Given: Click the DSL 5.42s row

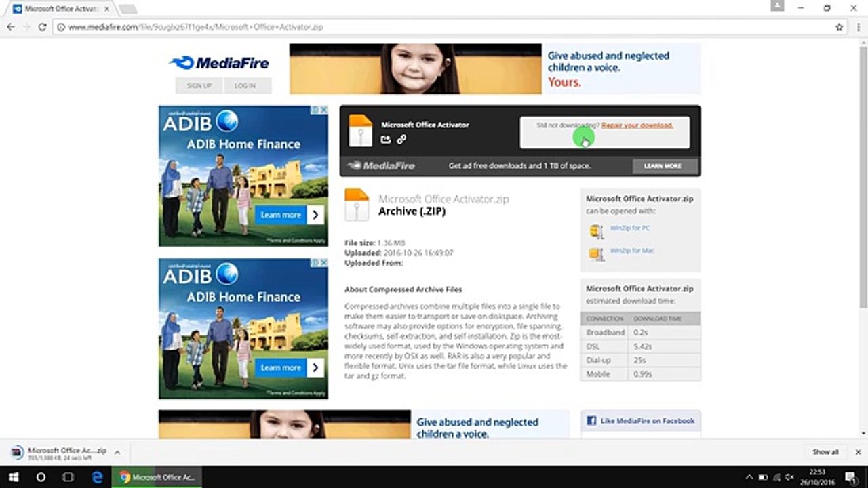Looking at the screenshot, I should point(641,346).
